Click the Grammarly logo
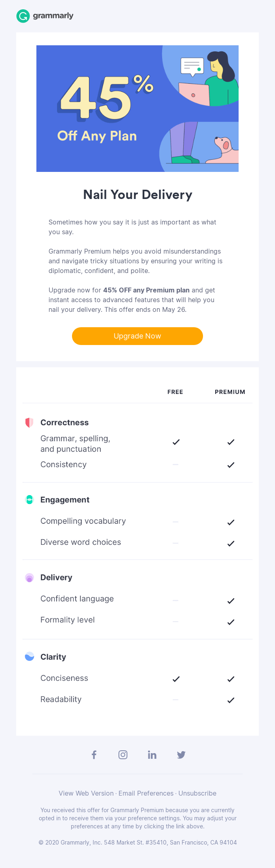This screenshot has width=275, height=868. point(44,16)
